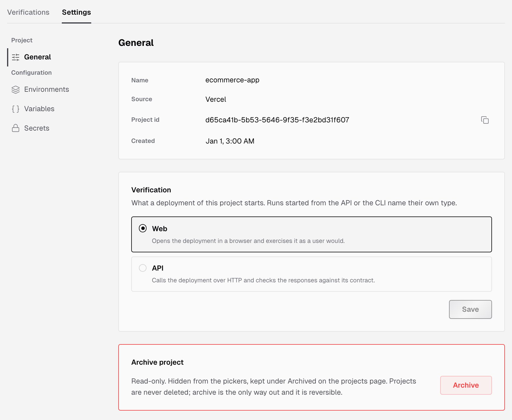
Task: Open General in the sidebar
Action: 37,57
